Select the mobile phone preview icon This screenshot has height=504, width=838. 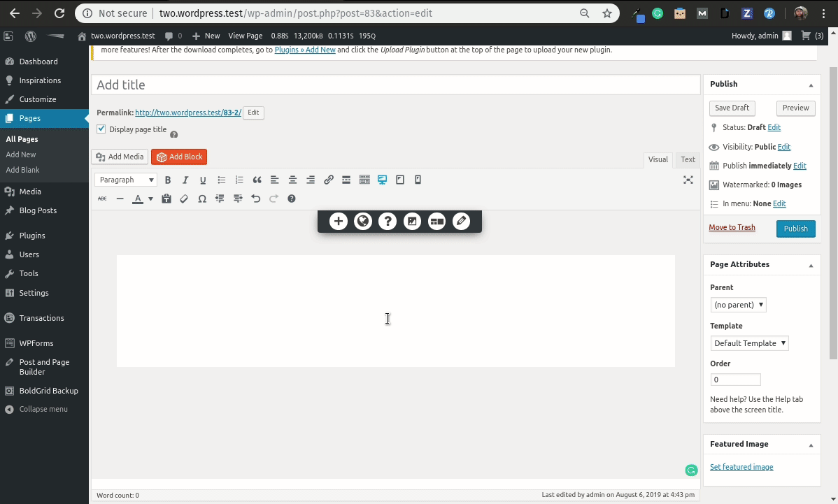[x=418, y=180]
